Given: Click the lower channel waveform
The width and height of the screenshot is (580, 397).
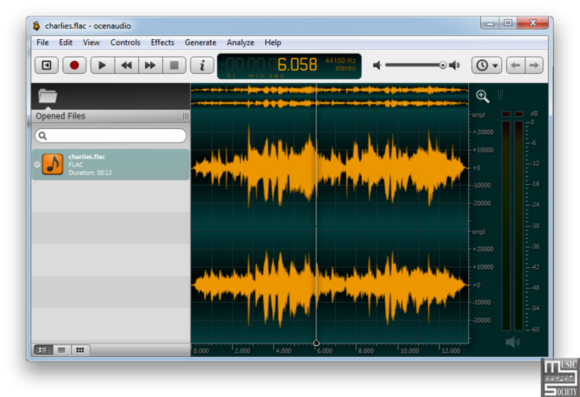Looking at the screenshot, I should [x=330, y=285].
